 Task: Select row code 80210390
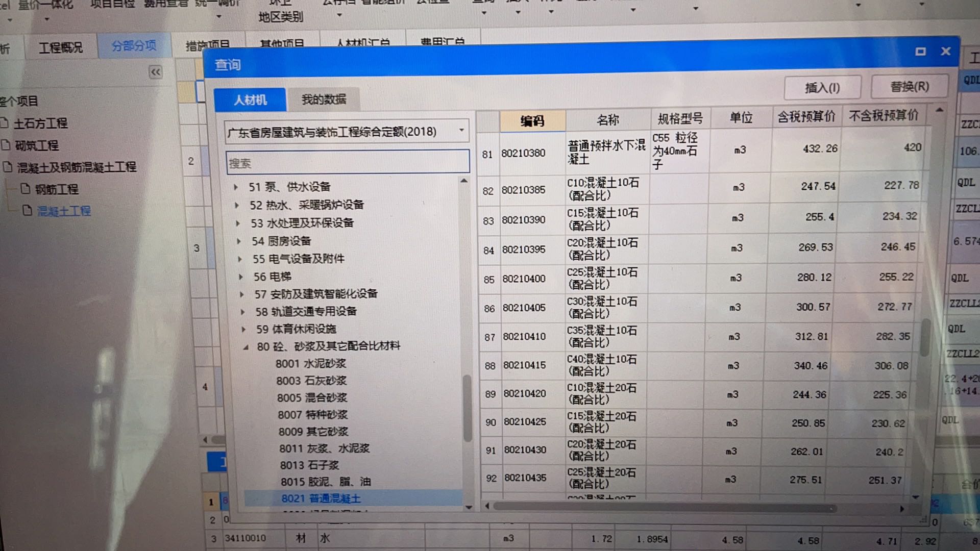click(524, 220)
